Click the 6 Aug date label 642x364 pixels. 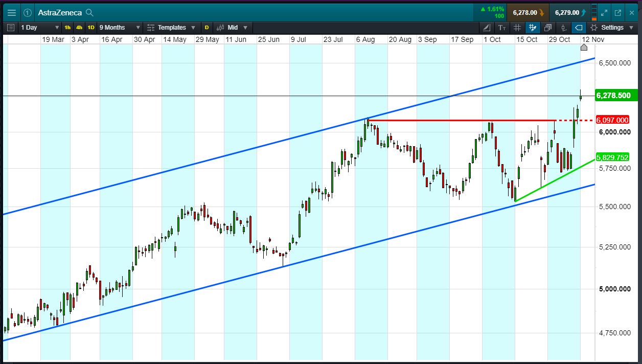point(365,39)
